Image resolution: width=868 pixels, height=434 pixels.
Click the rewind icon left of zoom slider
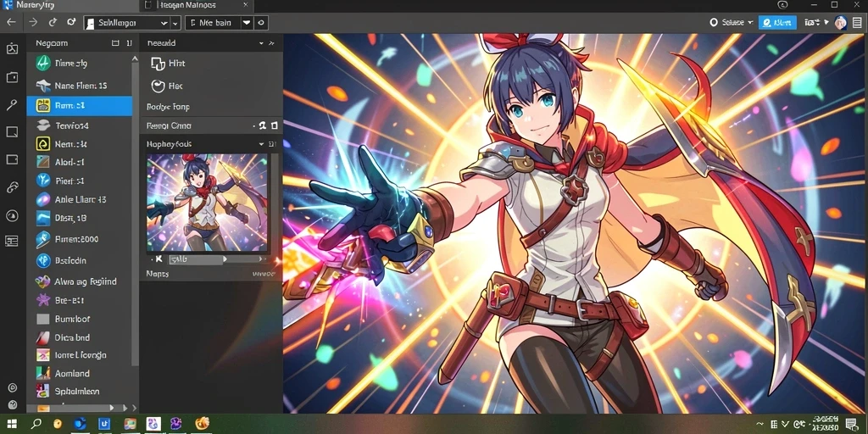click(x=158, y=259)
